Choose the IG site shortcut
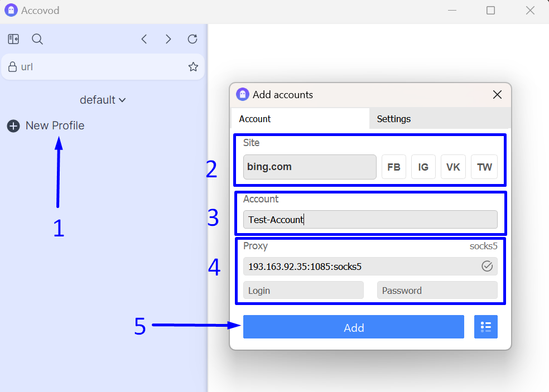Image resolution: width=549 pixels, height=392 pixels. click(423, 167)
